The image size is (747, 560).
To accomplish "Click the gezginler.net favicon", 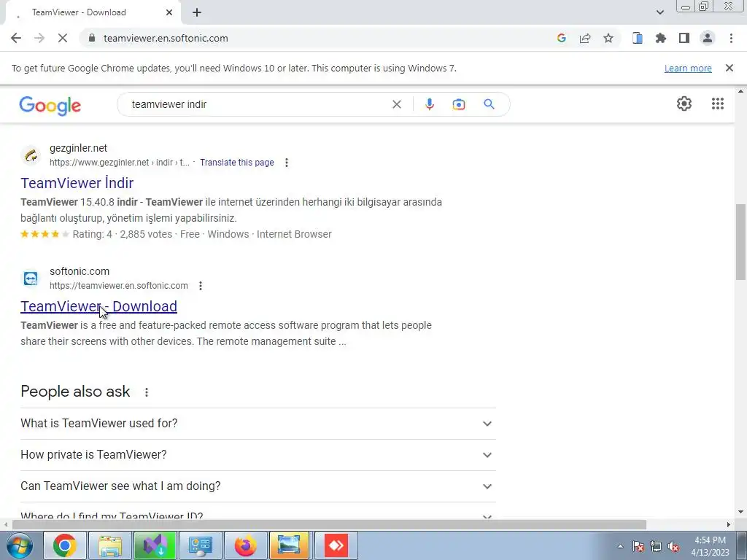I will pyautogui.click(x=31, y=155).
